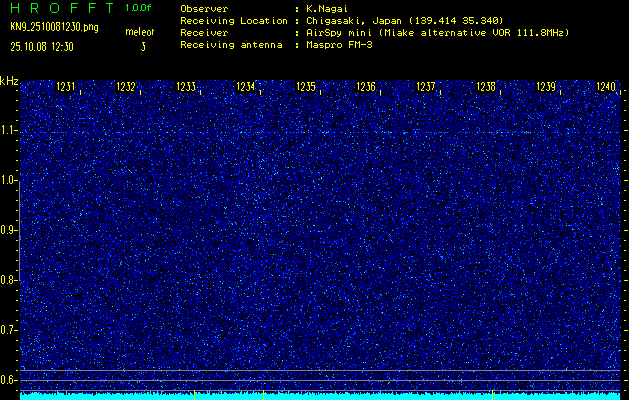Click the meteor count label
The width and height of the screenshot is (629, 400).
(140, 33)
